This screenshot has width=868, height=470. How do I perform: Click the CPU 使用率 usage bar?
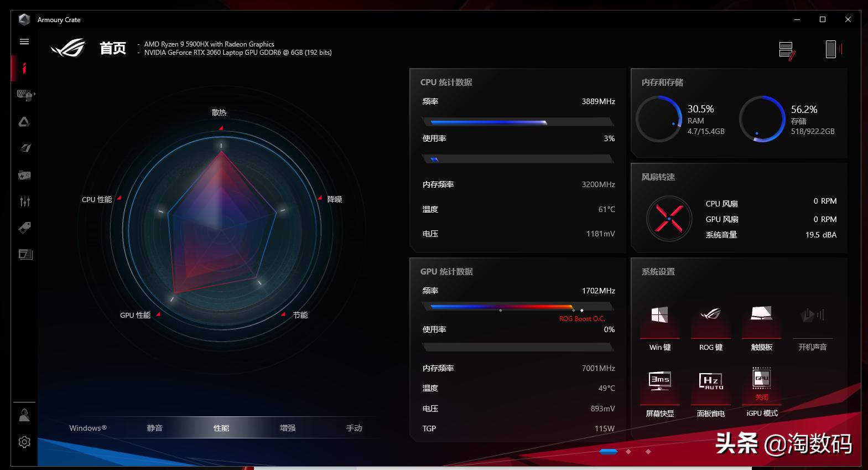coord(518,159)
